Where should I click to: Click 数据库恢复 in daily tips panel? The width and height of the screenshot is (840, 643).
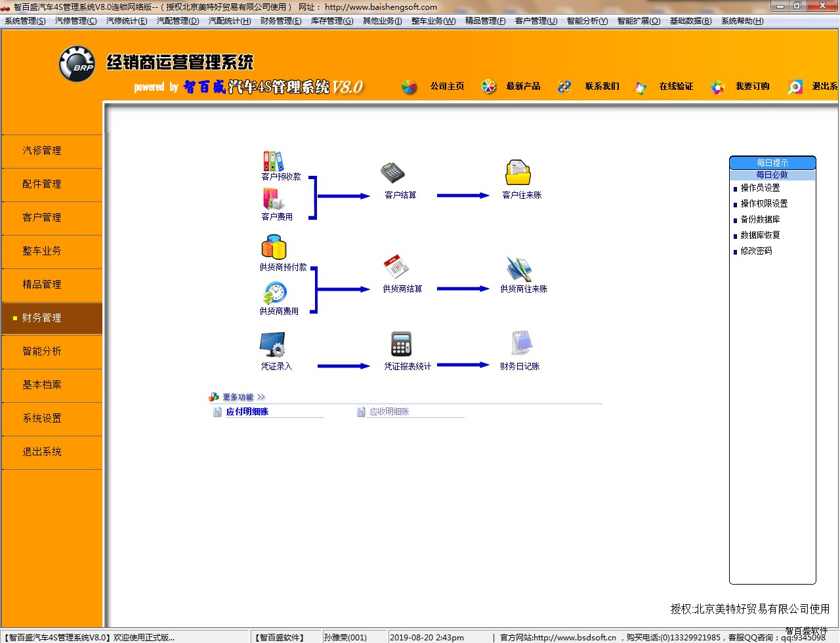[x=760, y=236]
